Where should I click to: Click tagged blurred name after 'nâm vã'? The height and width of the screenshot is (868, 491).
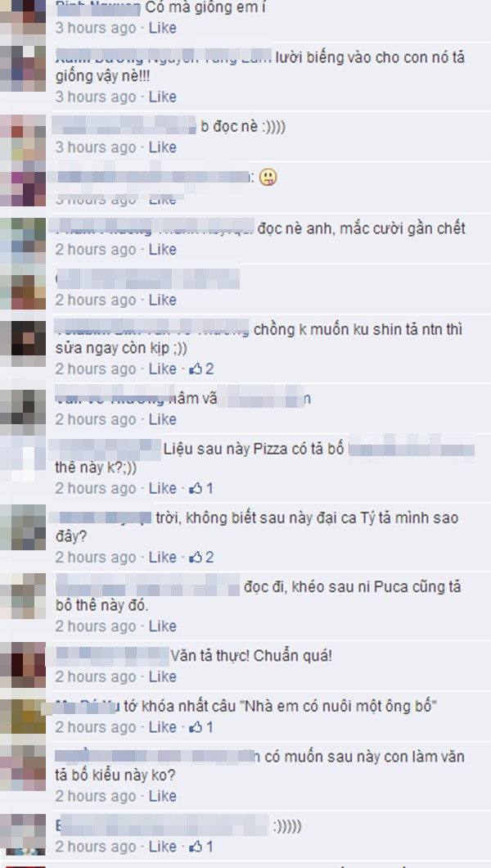264,398
